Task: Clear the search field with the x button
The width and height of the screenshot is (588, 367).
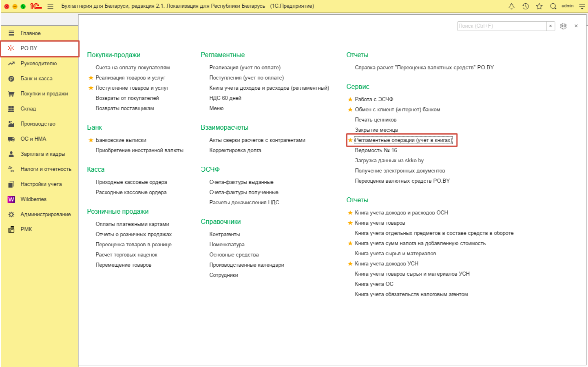Action: (x=550, y=26)
